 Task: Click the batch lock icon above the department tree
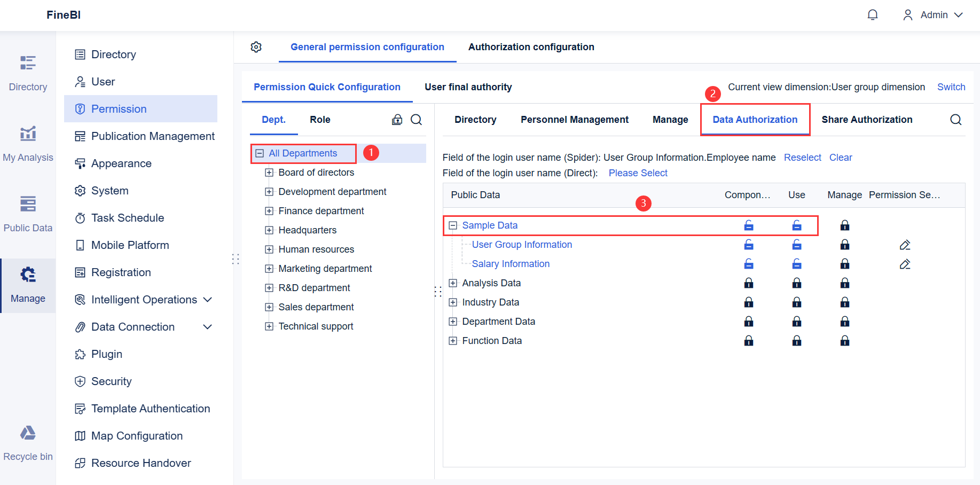397,120
